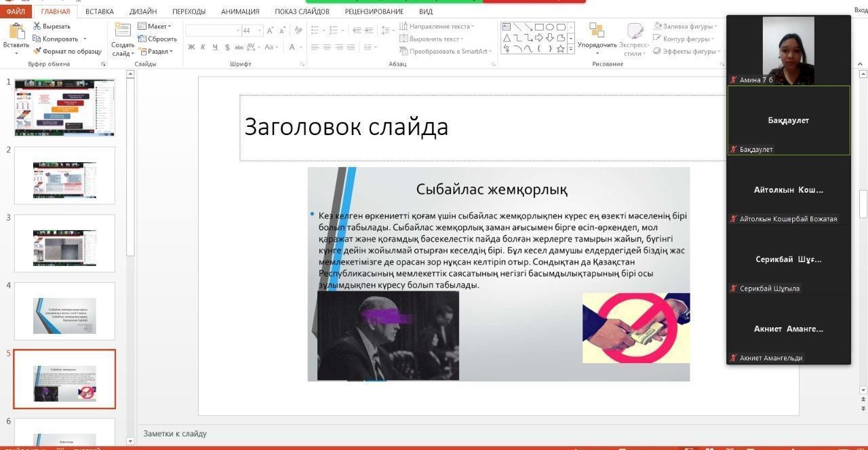Open the АНИМАЦИЯ ribbon tab
The width and height of the screenshot is (868, 450).
coord(240,12)
